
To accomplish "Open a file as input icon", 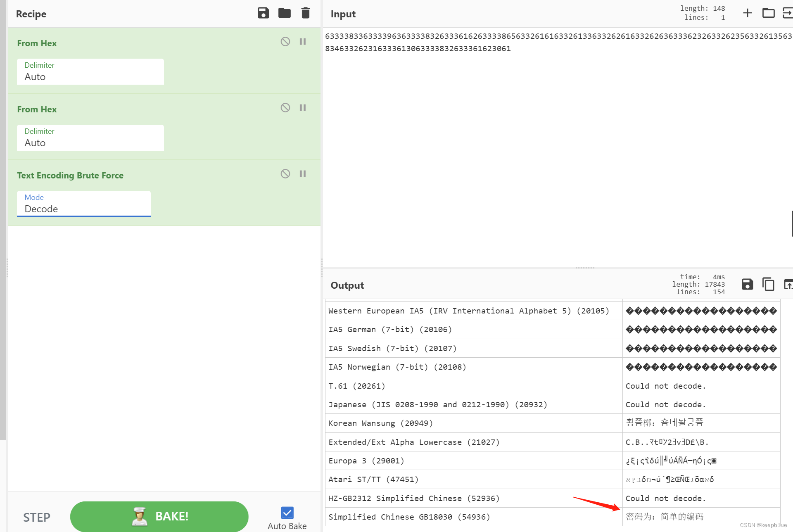I will tap(788, 13).
